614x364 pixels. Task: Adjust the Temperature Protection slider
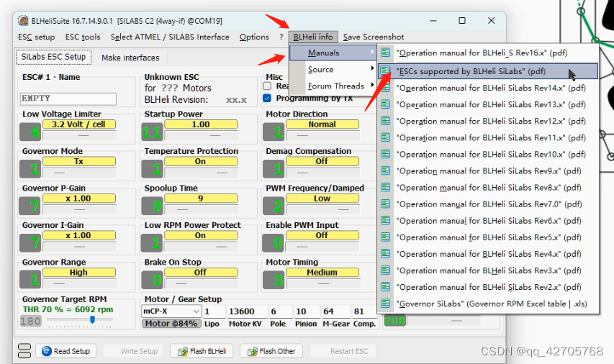[202, 172]
